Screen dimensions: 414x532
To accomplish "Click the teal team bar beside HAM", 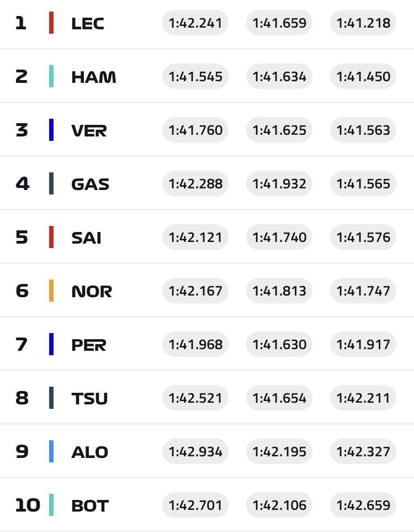I will 51,77.
